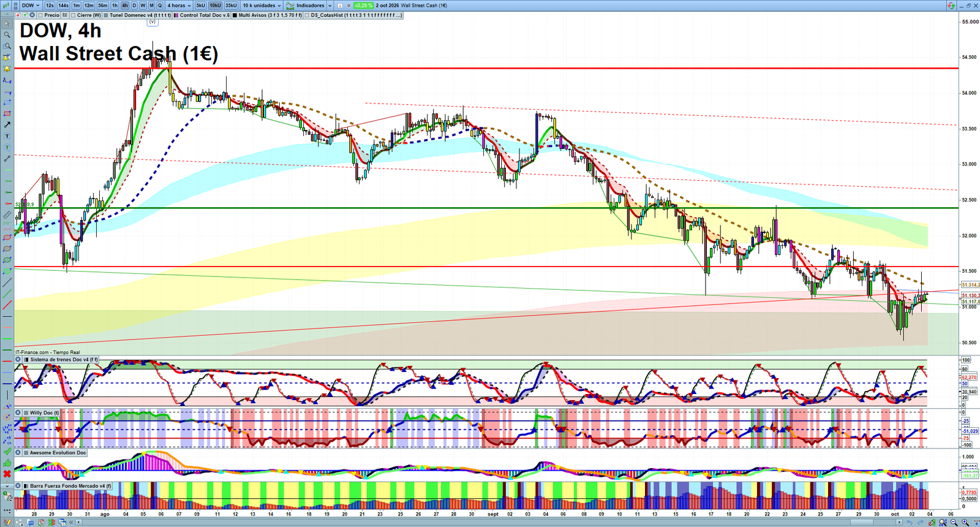Viewport: 980px width, 527px height.
Task: Open the 4 horas timeframe dropdown
Action: 179,6
